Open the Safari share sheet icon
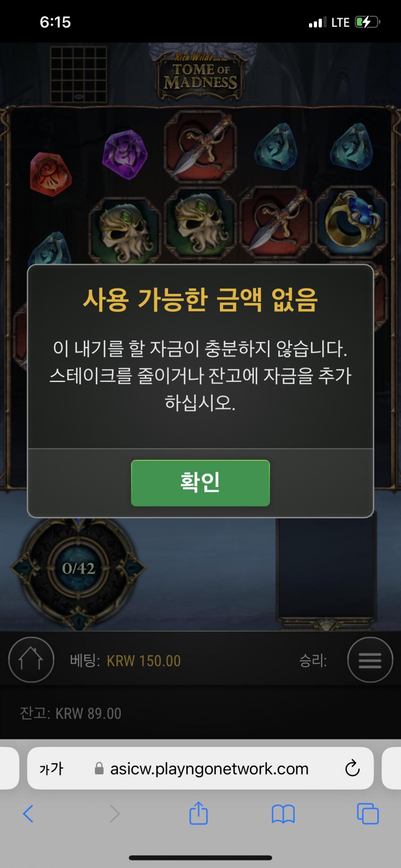401x868 pixels. point(199,813)
